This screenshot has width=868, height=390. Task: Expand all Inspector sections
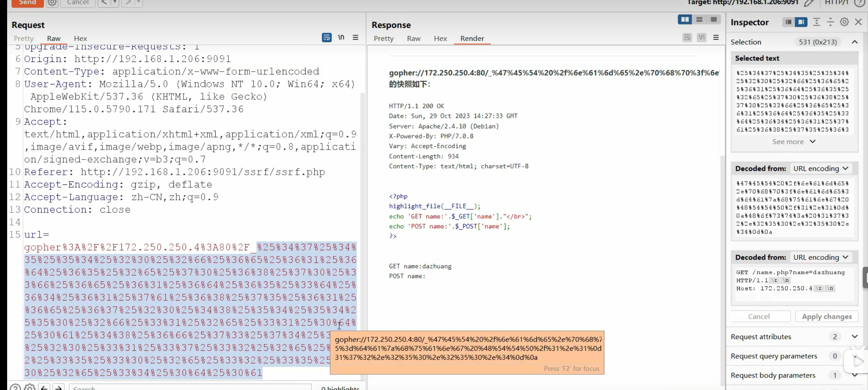(x=816, y=22)
